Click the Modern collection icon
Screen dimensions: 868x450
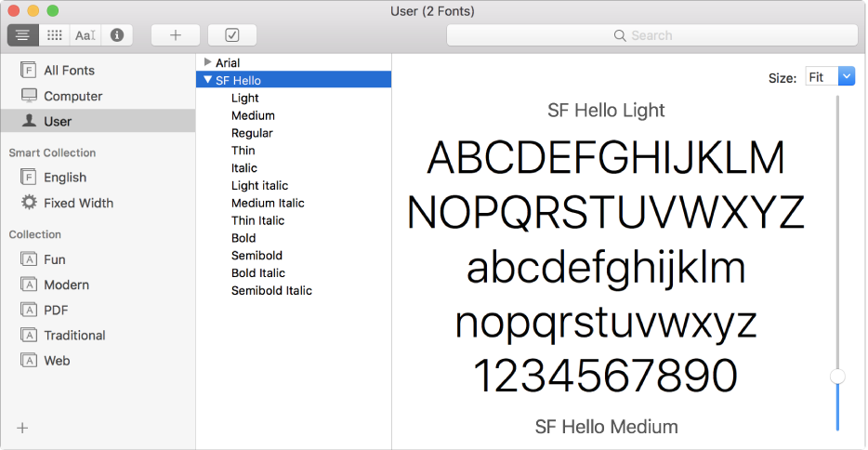coord(29,285)
